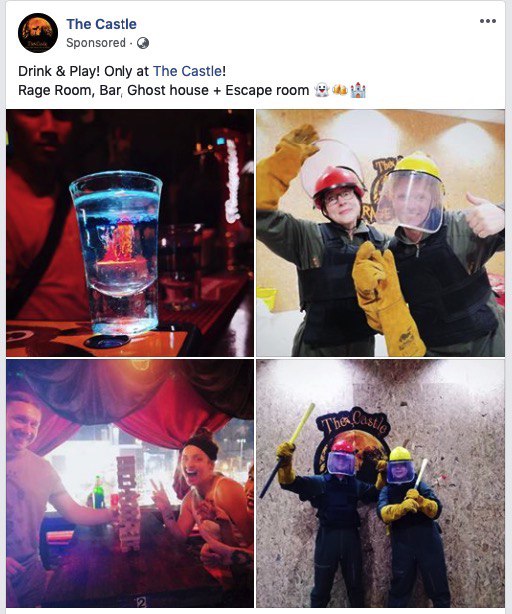Screen dimensions: 512x614
Task: Click the castle emoji in caption
Action: pyautogui.click(x=358, y=90)
